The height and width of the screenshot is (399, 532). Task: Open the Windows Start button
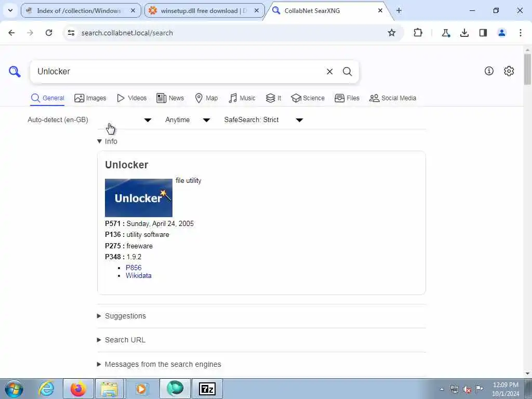[x=14, y=389]
